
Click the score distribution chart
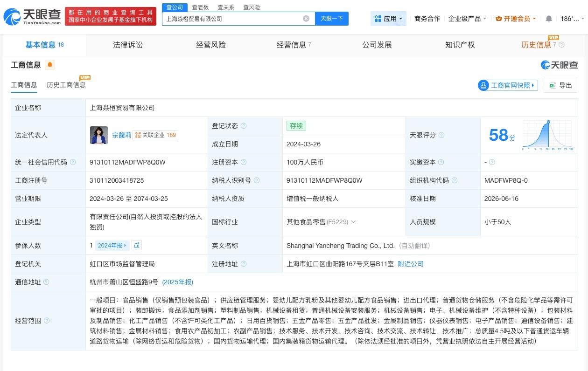click(548, 135)
